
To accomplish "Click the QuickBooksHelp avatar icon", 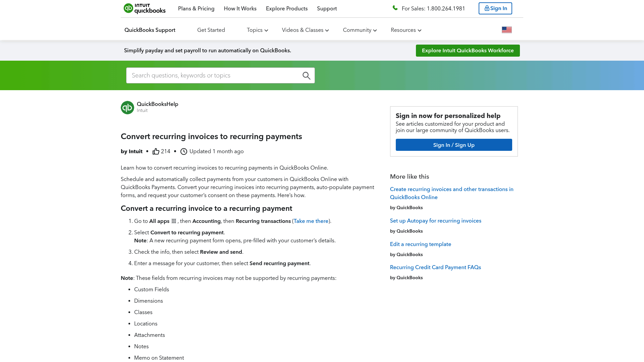I will [127, 108].
